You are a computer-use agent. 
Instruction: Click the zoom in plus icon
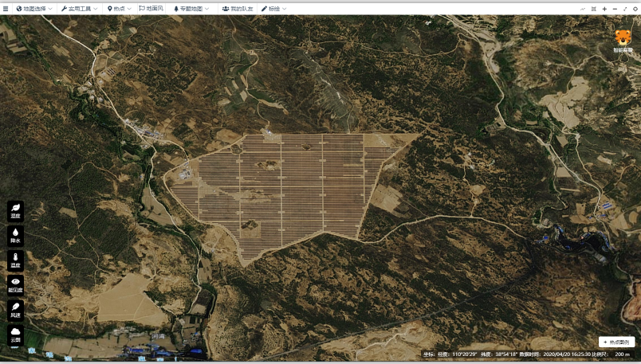point(604,8)
